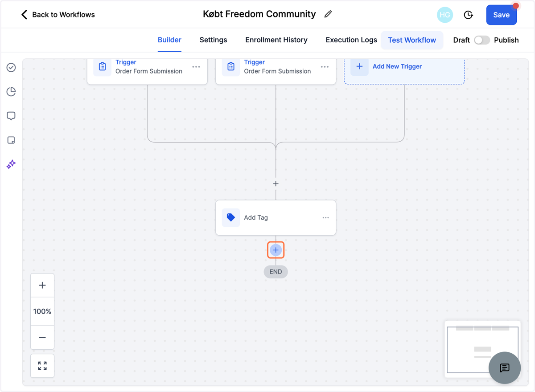Select the Add Tag action label

[x=256, y=218]
